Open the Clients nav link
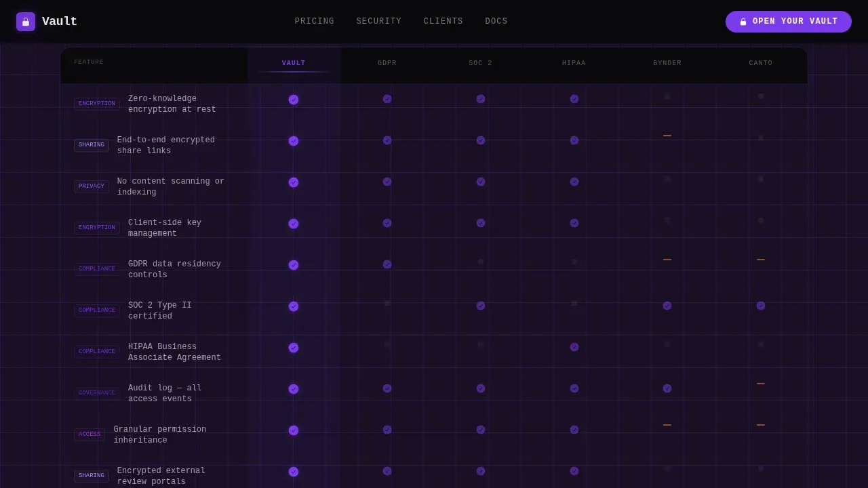Image resolution: width=868 pixels, height=488 pixels. pos(443,22)
